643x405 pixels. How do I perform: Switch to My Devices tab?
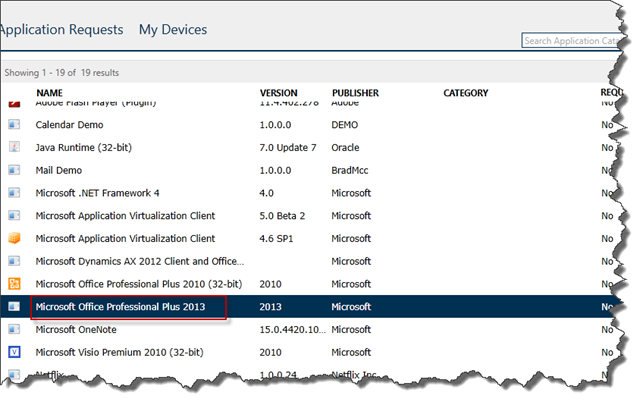173,30
